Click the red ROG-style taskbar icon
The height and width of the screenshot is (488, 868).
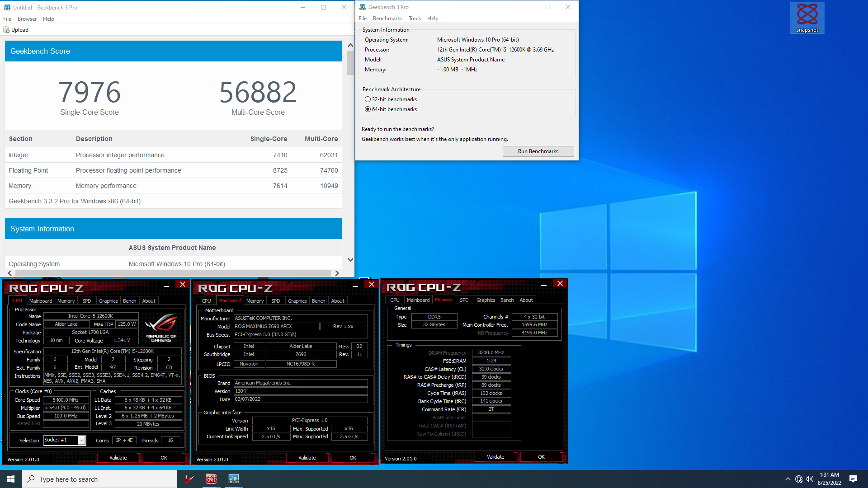[x=189, y=479]
